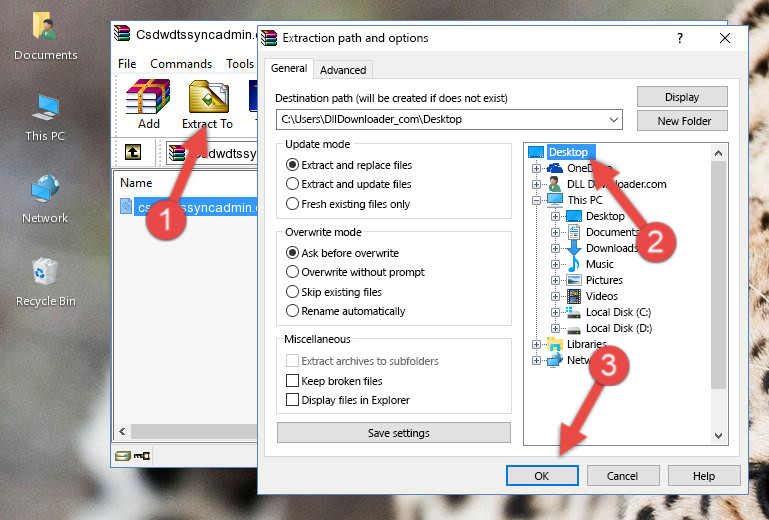The height and width of the screenshot is (520, 769).
Task: Click the Cancel button
Action: click(622, 476)
